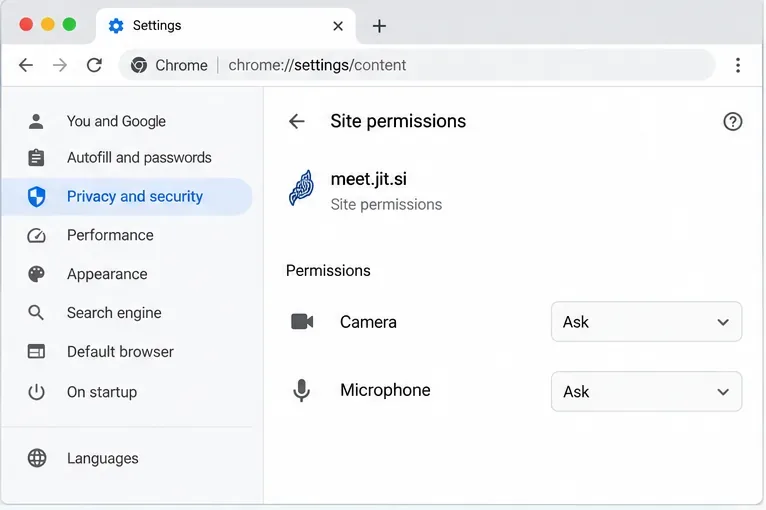Click the browser forward arrow button
The height and width of the screenshot is (510, 766).
(60, 65)
